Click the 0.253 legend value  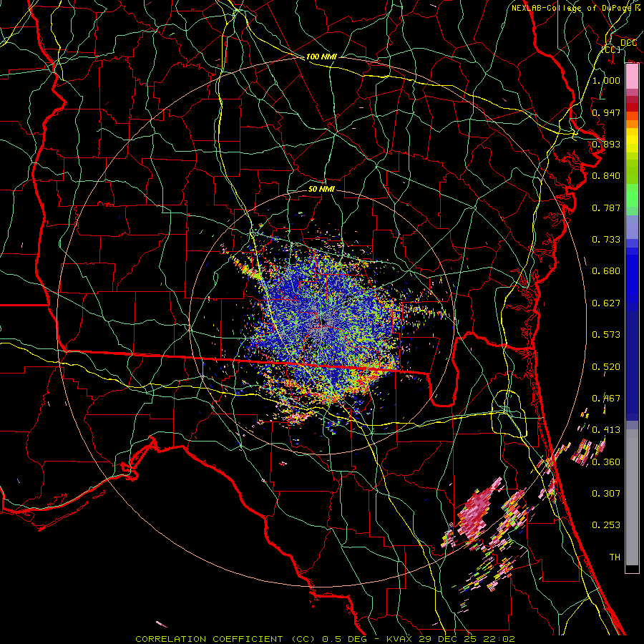(606, 525)
